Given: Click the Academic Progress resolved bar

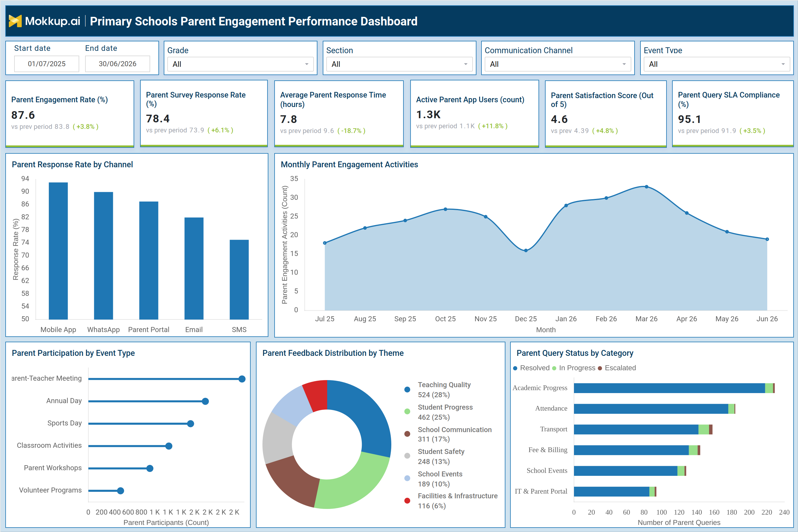Looking at the screenshot, I should tap(669, 388).
